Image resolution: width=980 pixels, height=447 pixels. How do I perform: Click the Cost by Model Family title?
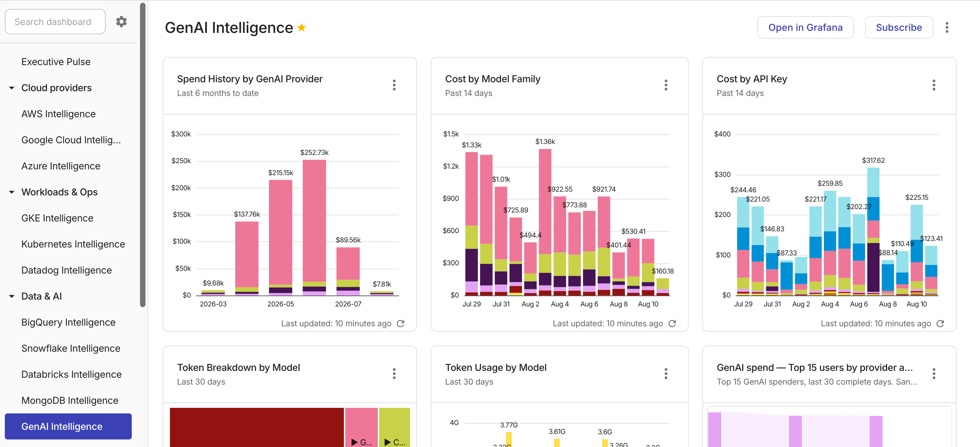tap(493, 79)
